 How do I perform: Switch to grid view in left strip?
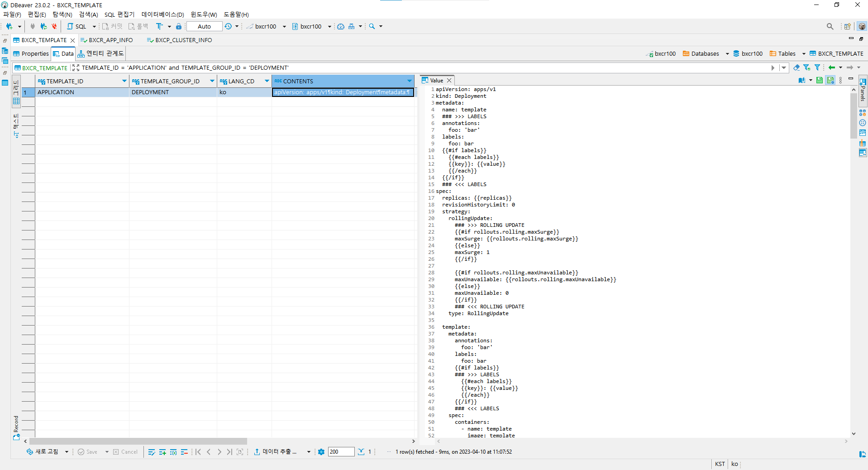pyautogui.click(x=16, y=92)
